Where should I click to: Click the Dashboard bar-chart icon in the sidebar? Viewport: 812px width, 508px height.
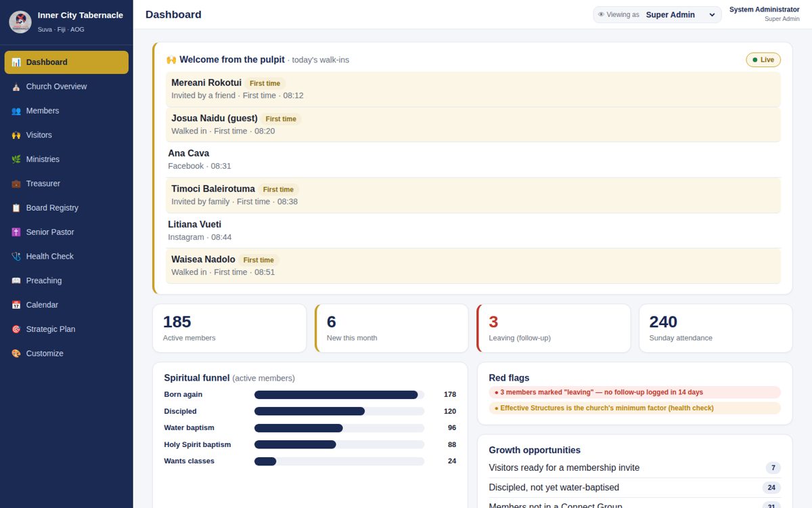16,62
